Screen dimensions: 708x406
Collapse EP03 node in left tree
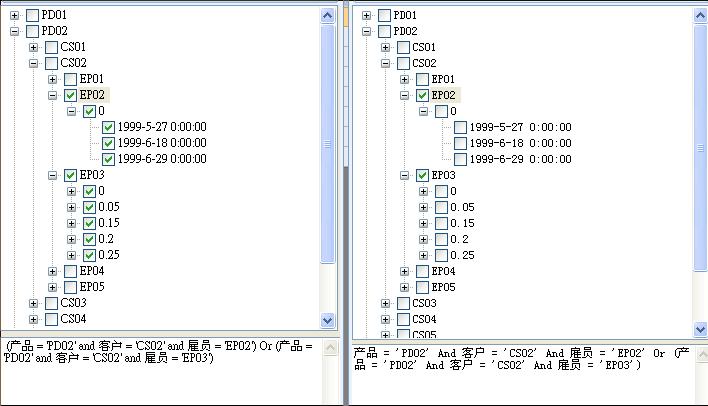click(52, 175)
